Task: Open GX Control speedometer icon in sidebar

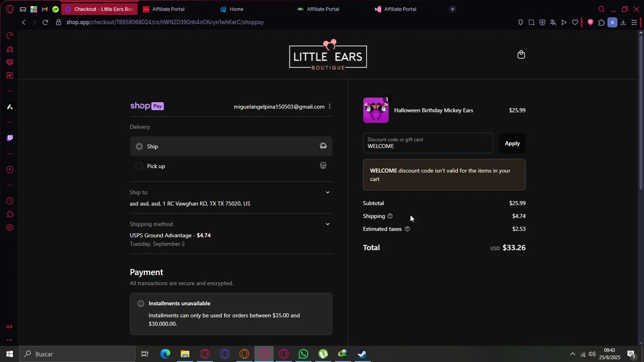Action: point(9,36)
